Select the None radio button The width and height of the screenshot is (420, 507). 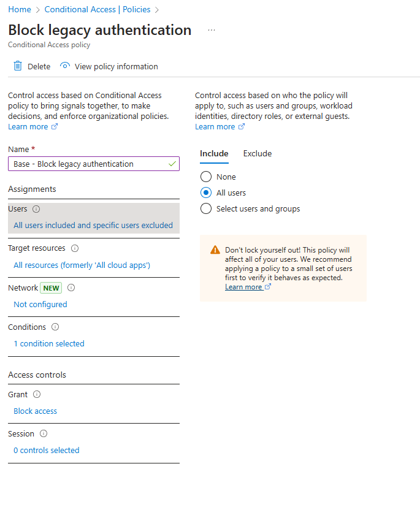pyautogui.click(x=206, y=177)
